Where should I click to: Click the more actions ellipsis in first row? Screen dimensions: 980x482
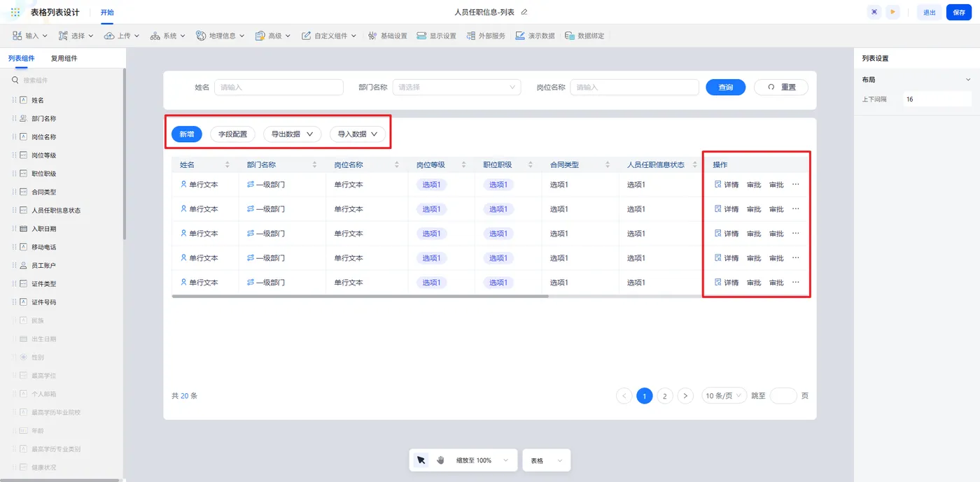[795, 185]
